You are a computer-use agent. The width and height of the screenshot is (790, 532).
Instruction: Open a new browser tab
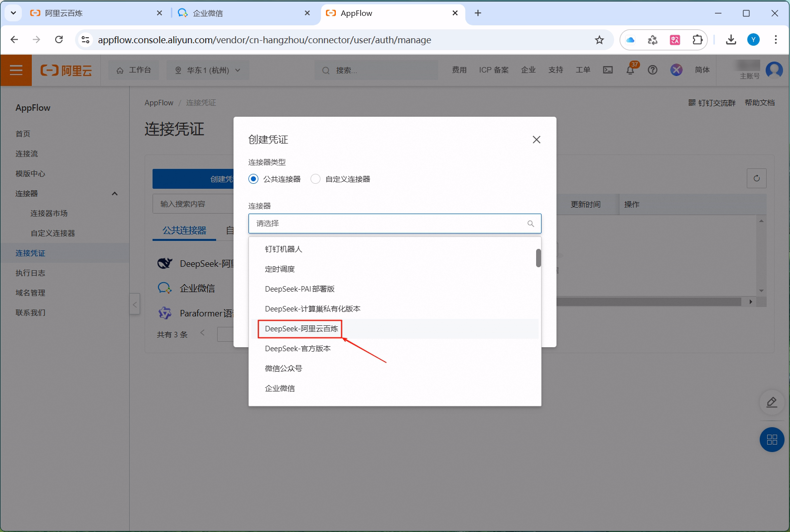click(x=478, y=13)
